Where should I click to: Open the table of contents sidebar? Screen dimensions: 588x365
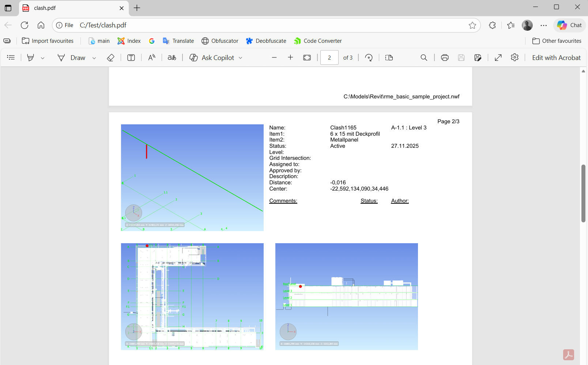tap(11, 57)
